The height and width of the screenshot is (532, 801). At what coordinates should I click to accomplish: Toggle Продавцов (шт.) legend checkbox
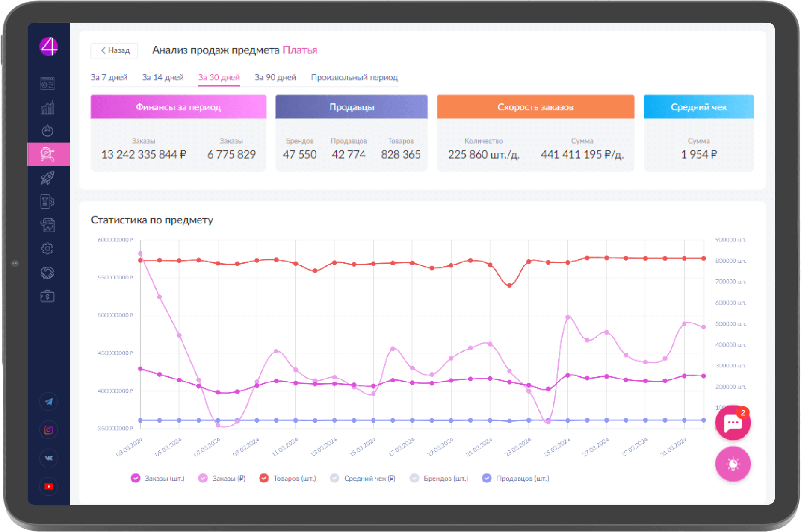point(487,478)
